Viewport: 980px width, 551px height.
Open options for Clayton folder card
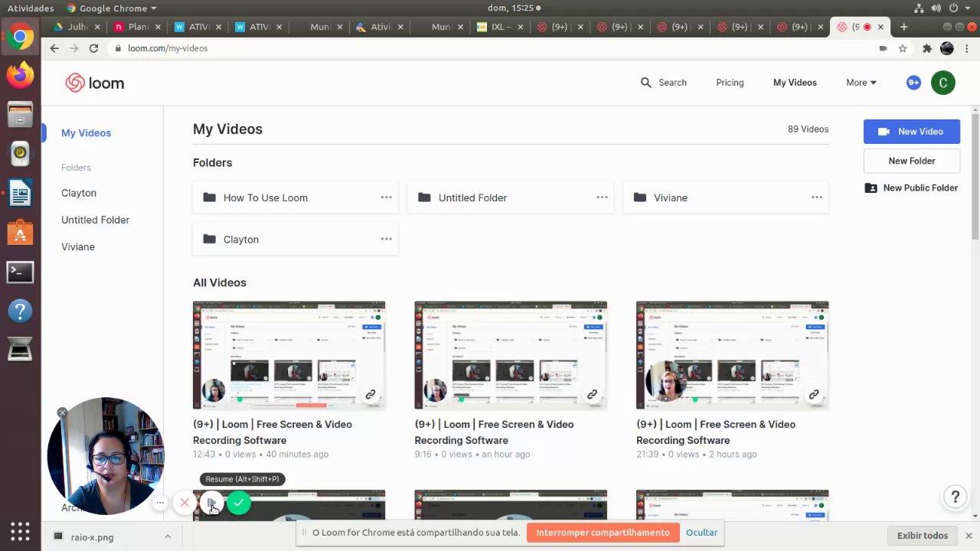(x=387, y=239)
